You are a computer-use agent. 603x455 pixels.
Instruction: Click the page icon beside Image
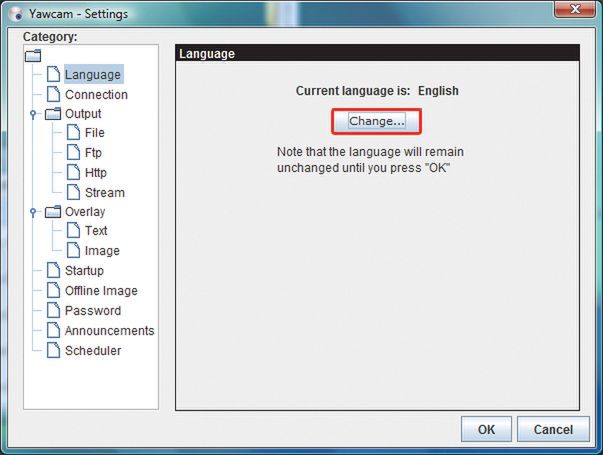(x=73, y=250)
